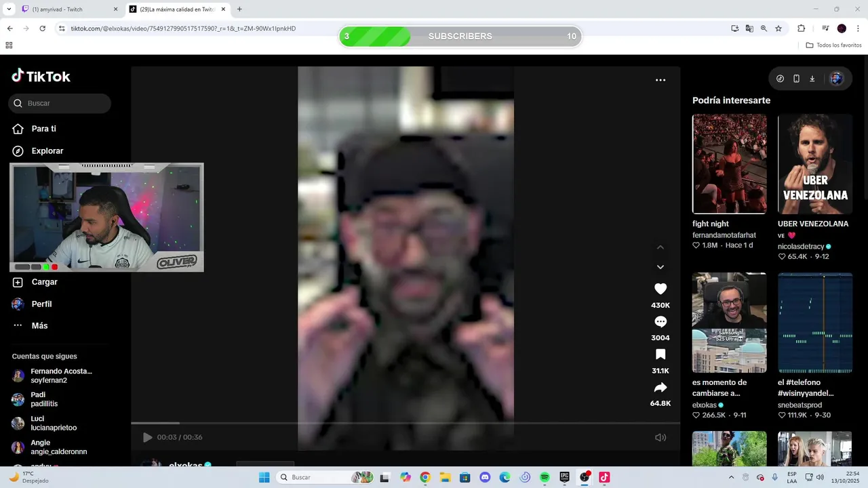Screen dimensions: 868x488
Task: Save the video with the bookmark icon
Action: (660, 354)
